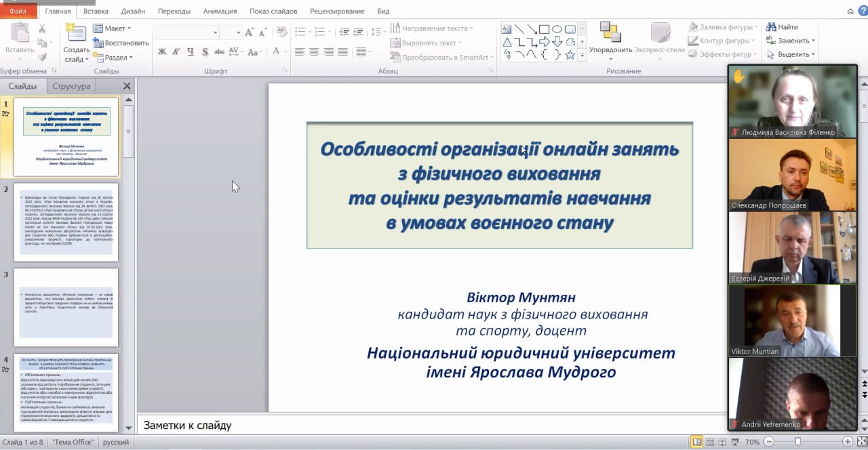868x450 pixels.
Task: Toggle underline Ч formatting
Action: point(190,52)
